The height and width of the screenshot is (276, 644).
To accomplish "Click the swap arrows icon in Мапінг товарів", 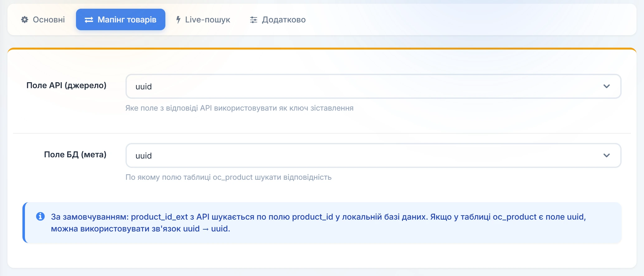I will coord(89,20).
